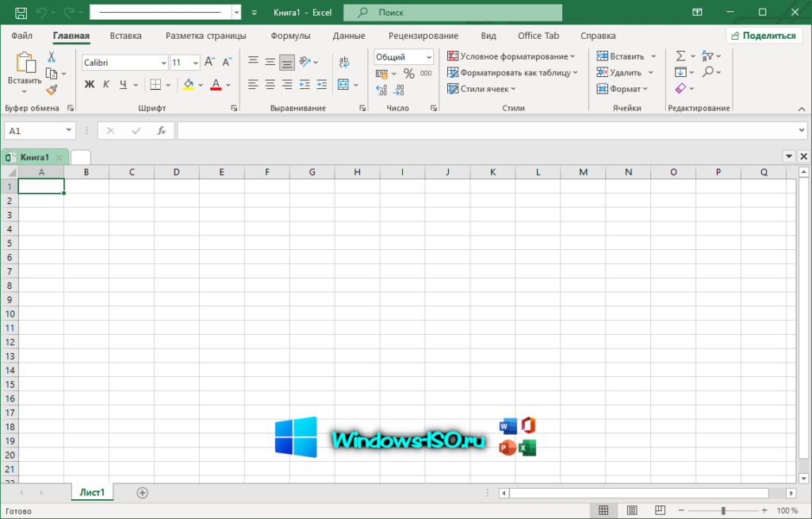Click the text orientation icon
The width and height of the screenshot is (812, 519).
[305, 62]
